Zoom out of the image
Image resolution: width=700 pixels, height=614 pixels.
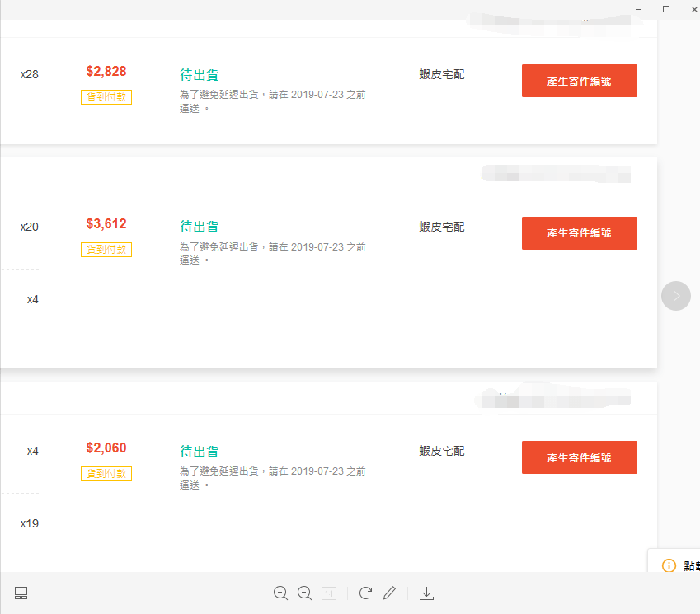[x=304, y=593]
